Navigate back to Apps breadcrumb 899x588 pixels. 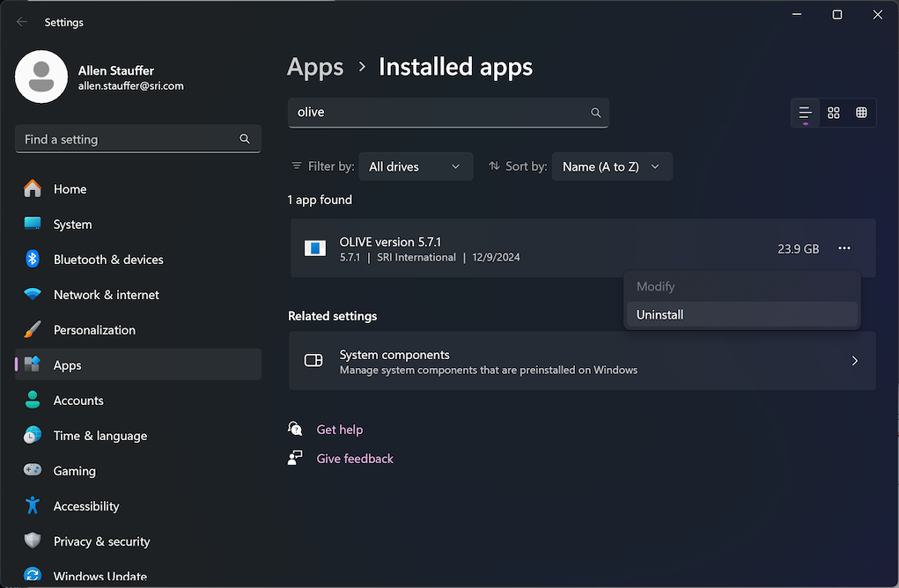click(315, 66)
